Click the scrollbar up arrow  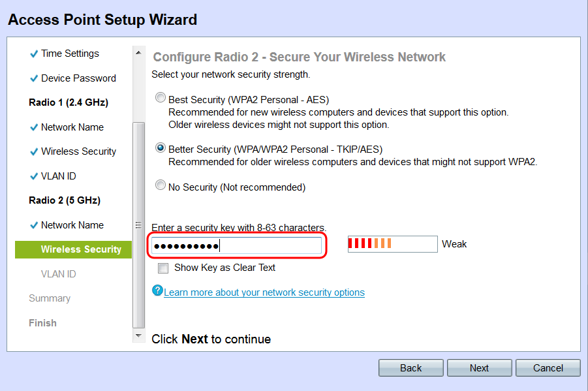pos(138,52)
